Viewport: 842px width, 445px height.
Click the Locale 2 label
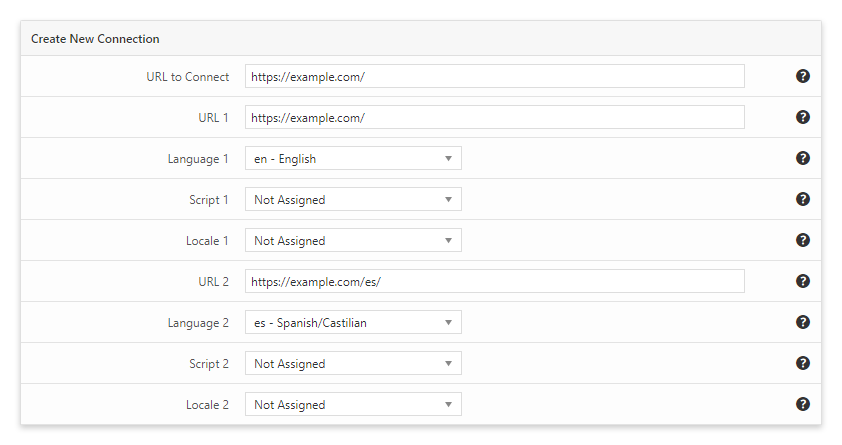[x=207, y=405]
